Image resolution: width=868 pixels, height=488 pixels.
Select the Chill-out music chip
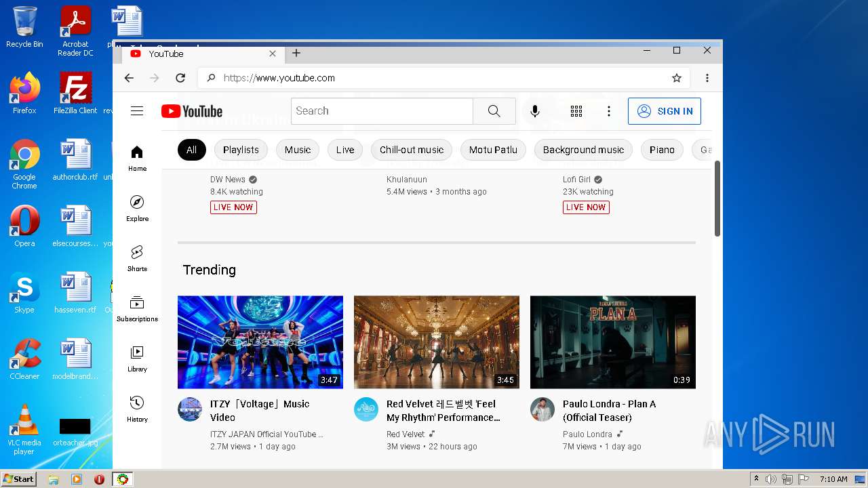pyautogui.click(x=412, y=150)
